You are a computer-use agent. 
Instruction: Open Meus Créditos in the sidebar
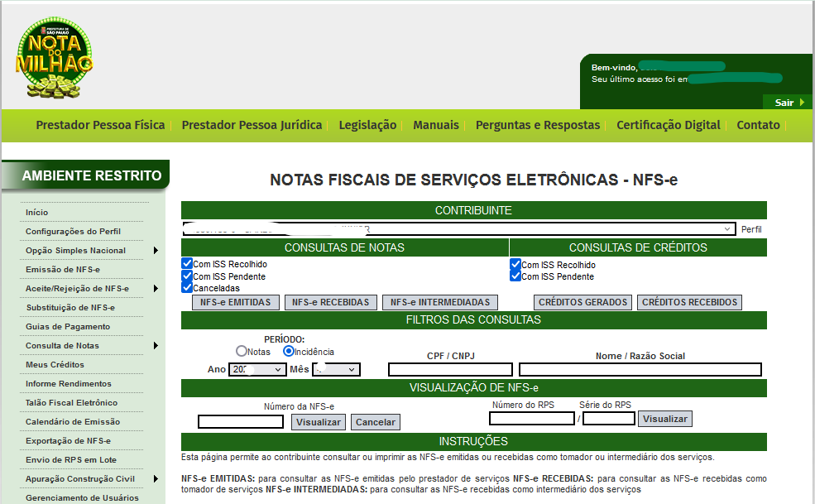coord(55,365)
